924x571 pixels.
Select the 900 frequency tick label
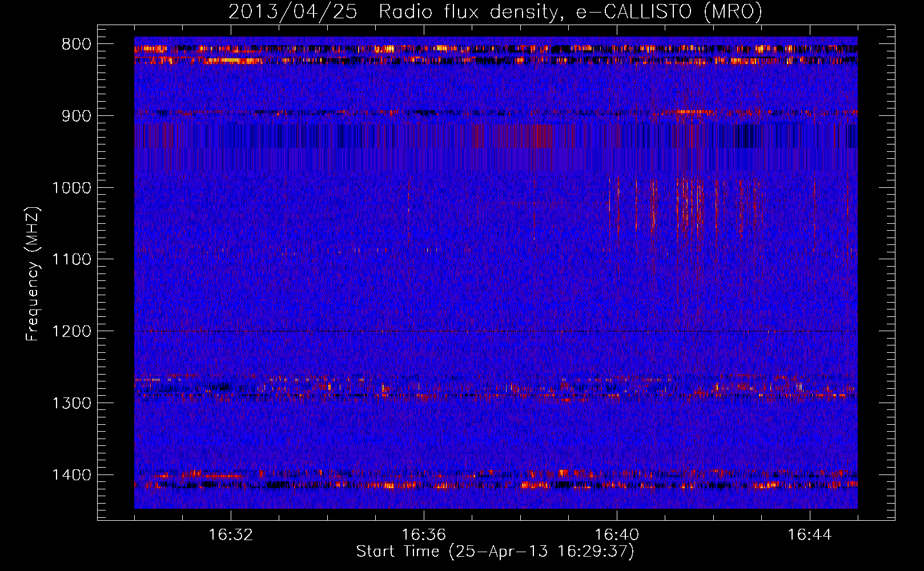pyautogui.click(x=77, y=116)
